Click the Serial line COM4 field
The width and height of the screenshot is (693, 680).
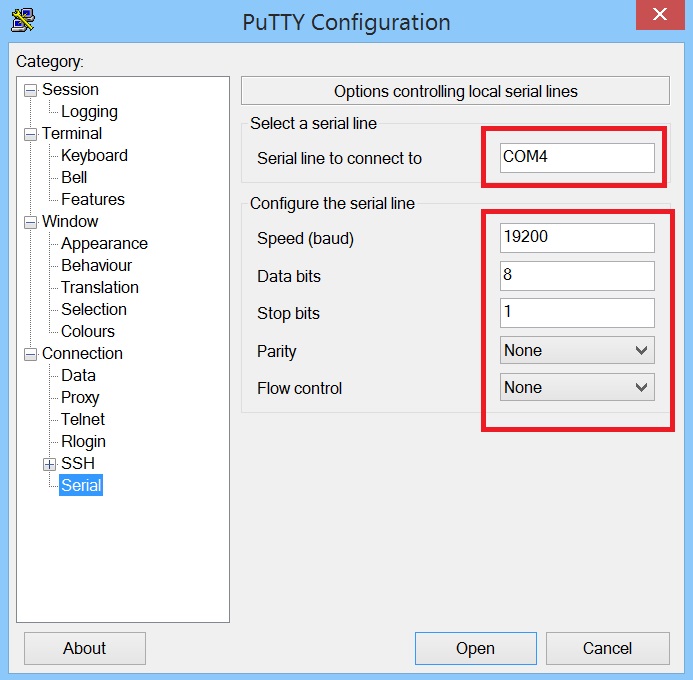coord(577,158)
